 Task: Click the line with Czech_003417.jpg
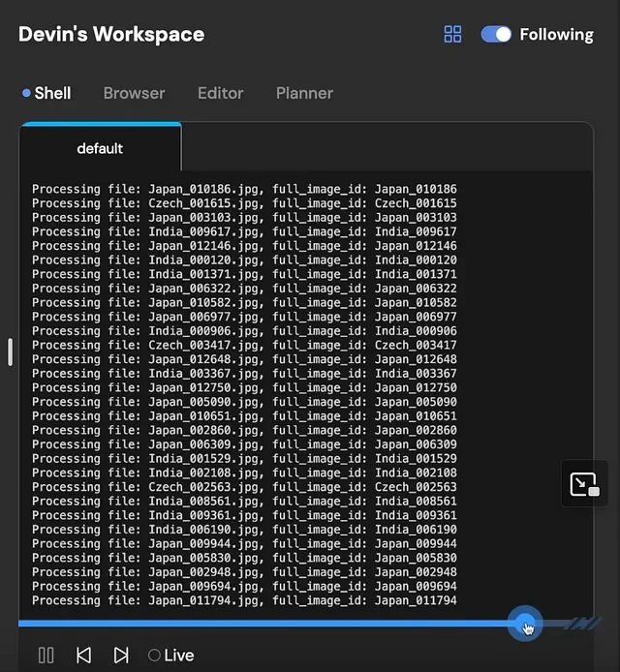pyautogui.click(x=244, y=345)
